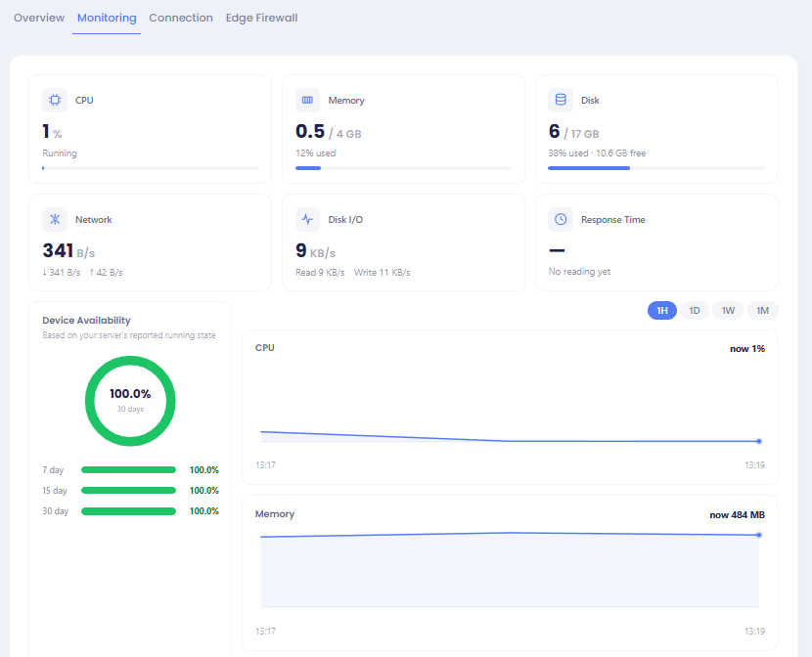
Task: Switch to the Connection tab
Action: tap(181, 18)
